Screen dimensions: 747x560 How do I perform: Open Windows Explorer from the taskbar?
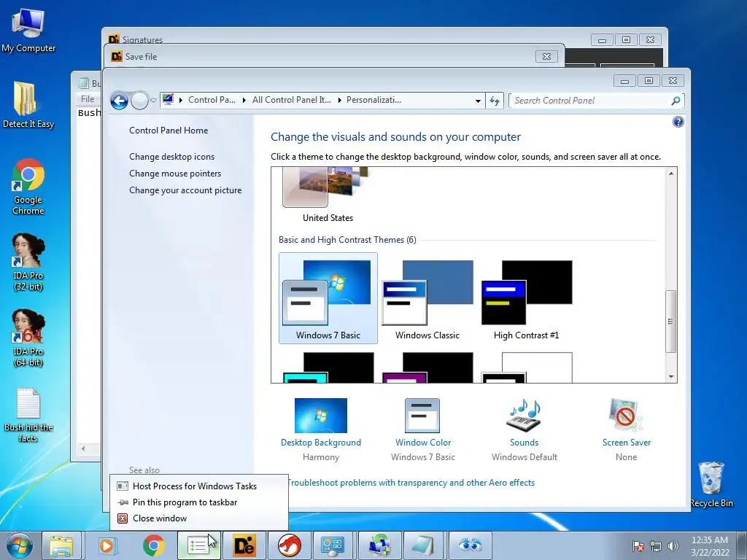(62, 545)
